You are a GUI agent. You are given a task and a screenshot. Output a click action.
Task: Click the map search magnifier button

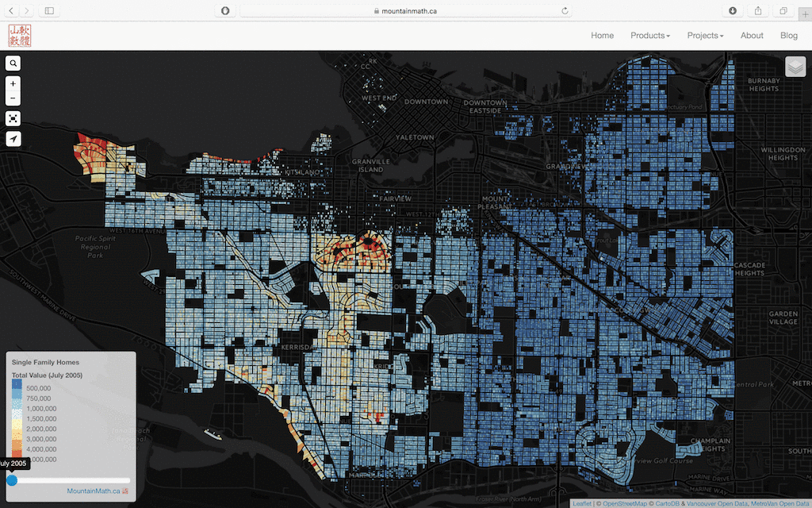click(13, 63)
